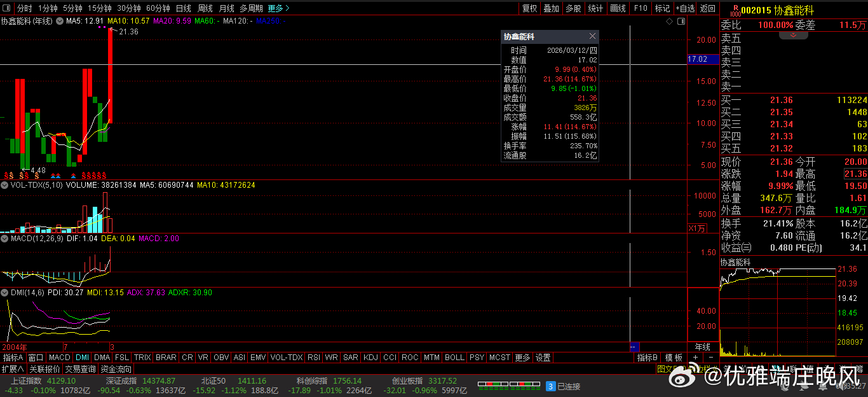Select the 窗口 tab

[36, 358]
